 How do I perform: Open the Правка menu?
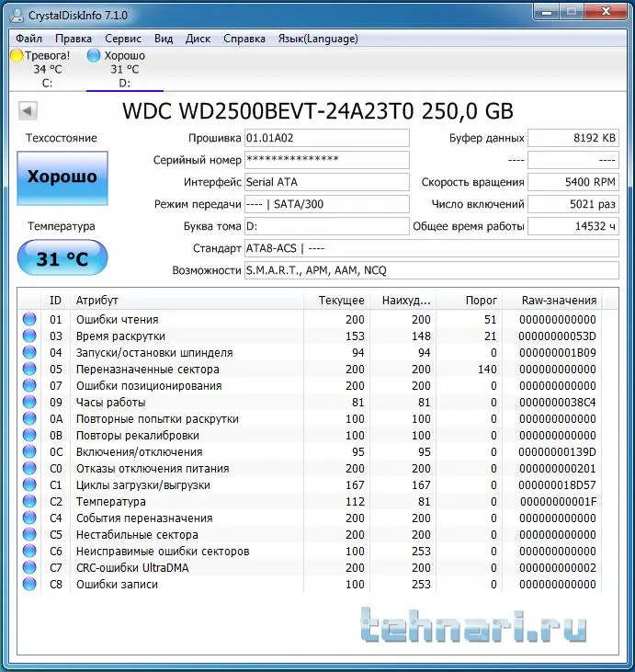(x=74, y=39)
